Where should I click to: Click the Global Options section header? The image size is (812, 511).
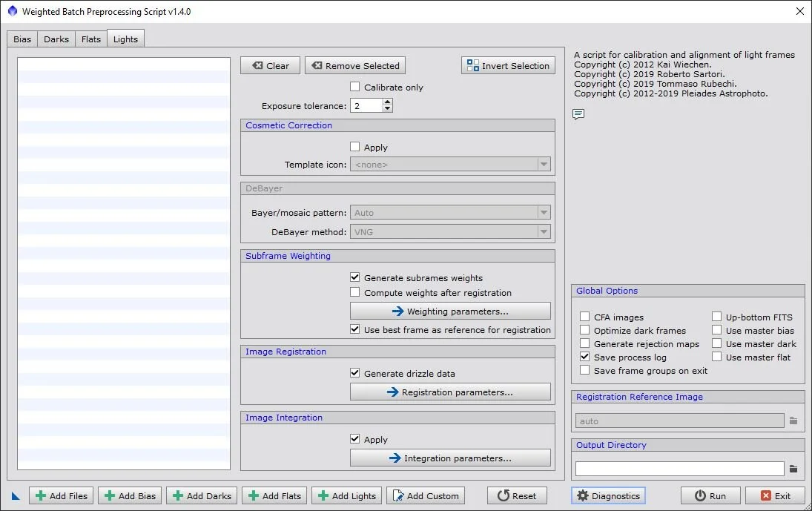(x=687, y=291)
